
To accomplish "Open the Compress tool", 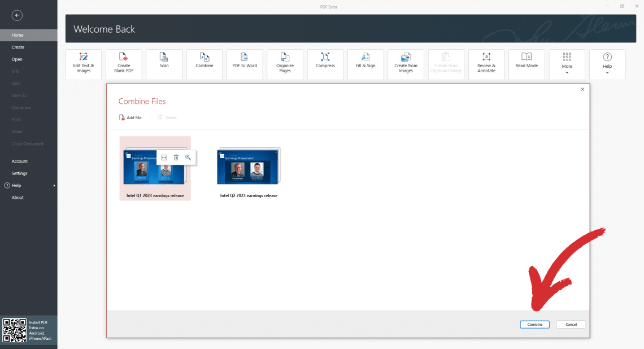I will coord(325,64).
